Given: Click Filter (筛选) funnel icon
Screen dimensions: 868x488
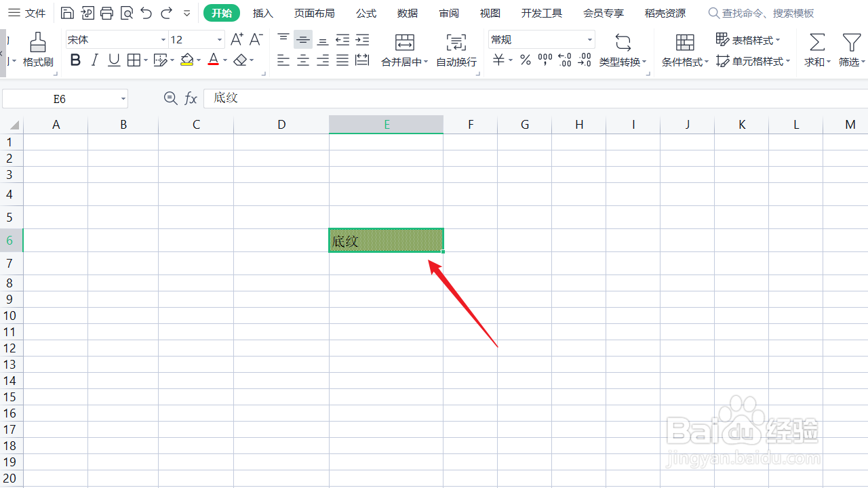Looking at the screenshot, I should (x=852, y=43).
